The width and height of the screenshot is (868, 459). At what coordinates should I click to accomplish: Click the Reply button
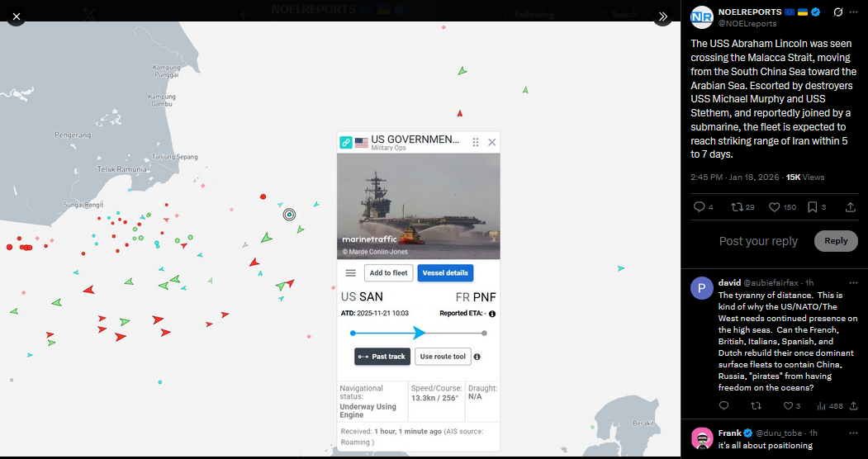[836, 241]
